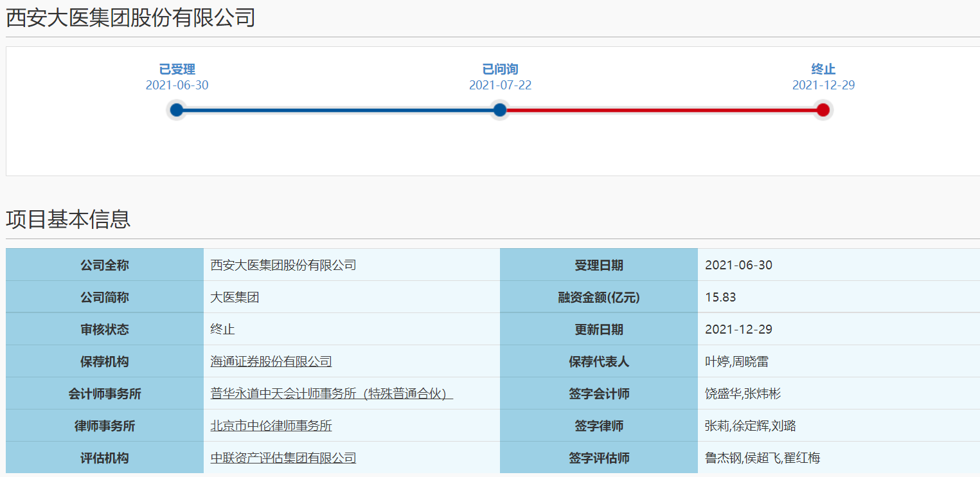Screen dimensions: 980x477
Task: Click the 鲁杰钢,侯超飞,翟红梅 value cell
Action: click(839, 458)
